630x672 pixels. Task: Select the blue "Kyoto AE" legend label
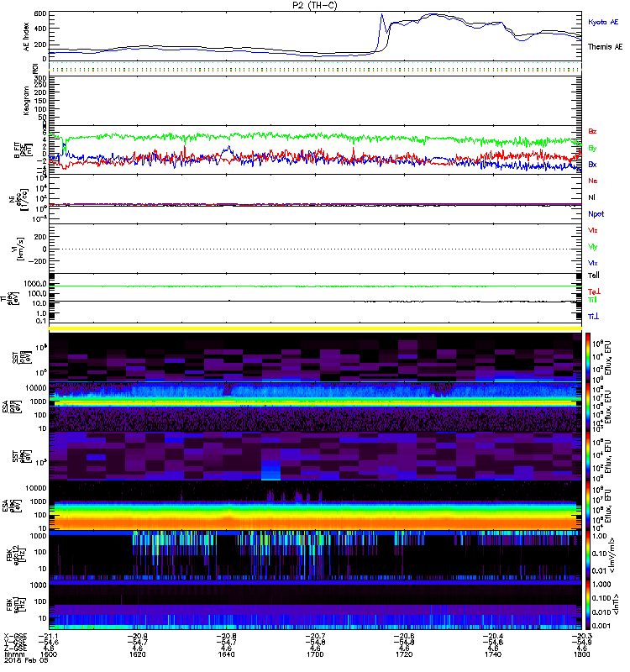tap(603, 23)
